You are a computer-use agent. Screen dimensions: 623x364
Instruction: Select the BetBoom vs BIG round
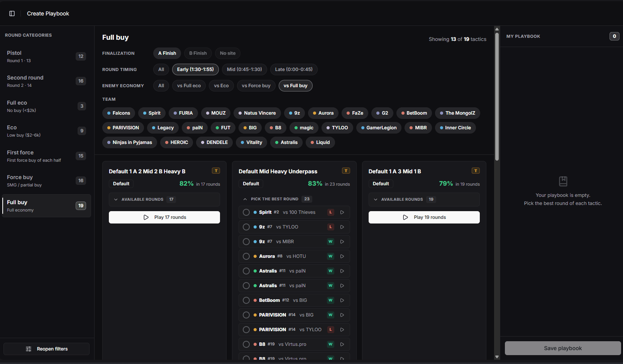[246, 300]
